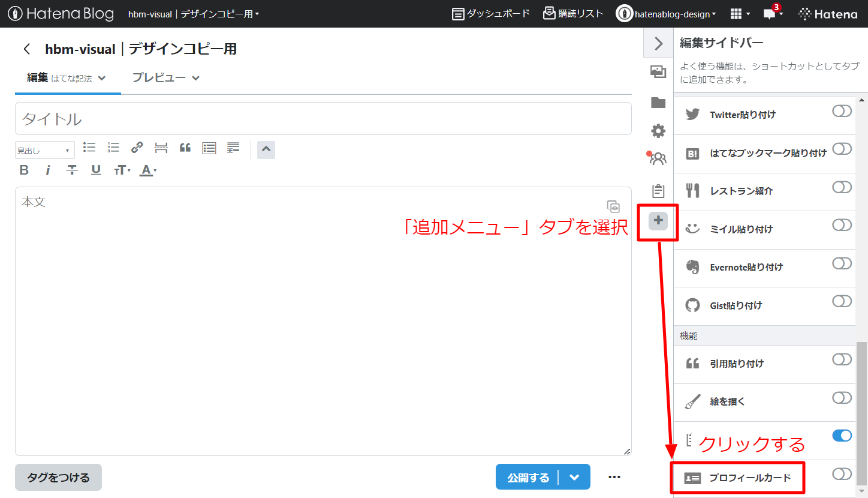Insert a footnote from the toolbar
Viewport: 868px width, 498px height.
pos(233,148)
